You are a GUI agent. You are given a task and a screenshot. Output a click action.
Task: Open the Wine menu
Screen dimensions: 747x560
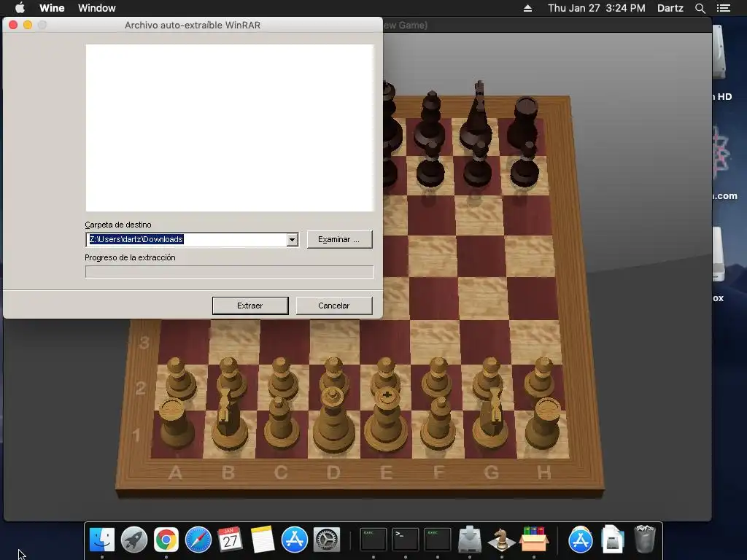[52, 8]
